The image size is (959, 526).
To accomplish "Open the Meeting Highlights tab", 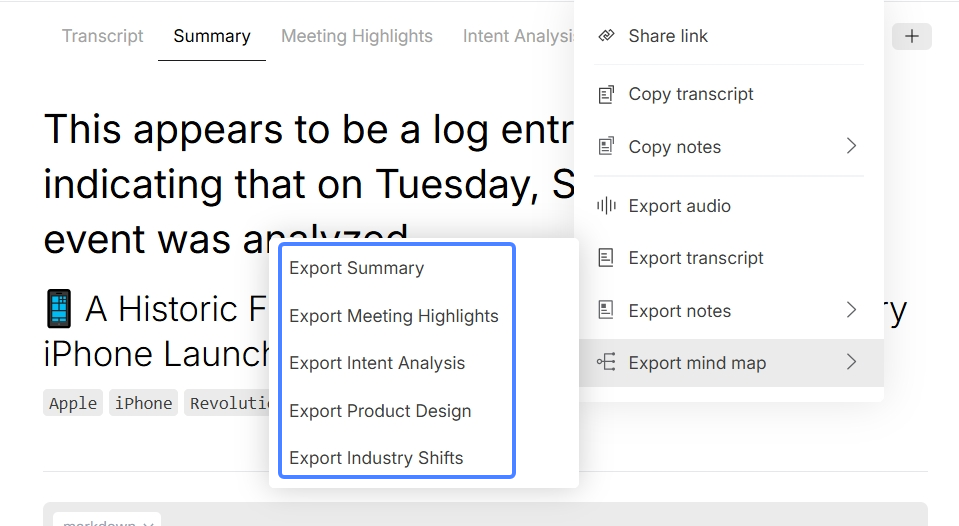I will (x=357, y=36).
